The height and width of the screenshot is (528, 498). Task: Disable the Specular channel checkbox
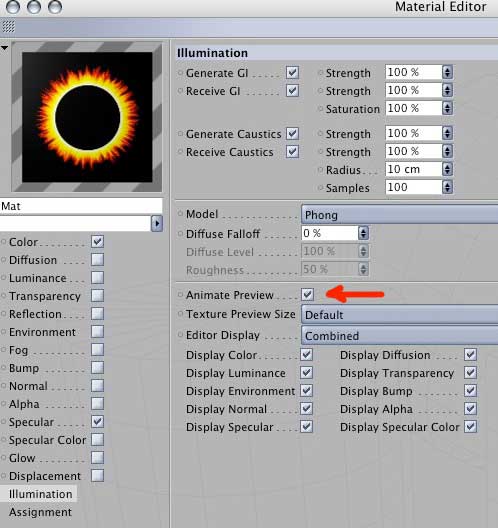[x=97, y=422]
